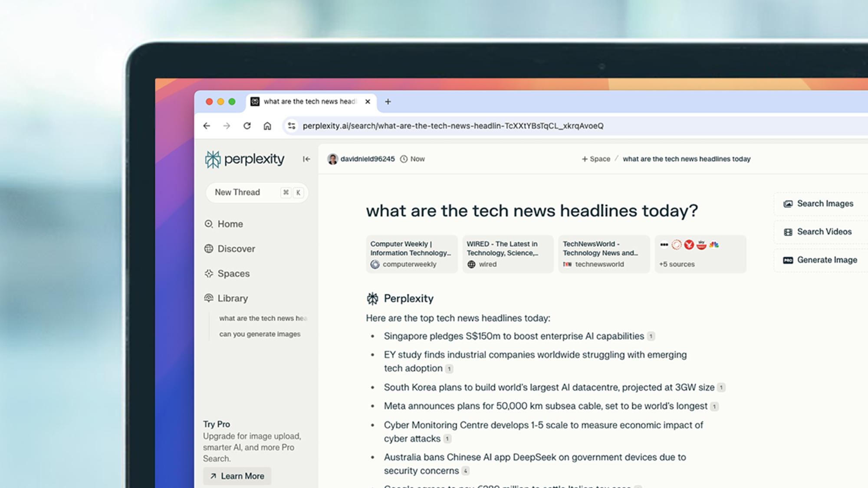Click the Search Images picture icon
Viewport: 868px width, 488px height.
[788, 204]
